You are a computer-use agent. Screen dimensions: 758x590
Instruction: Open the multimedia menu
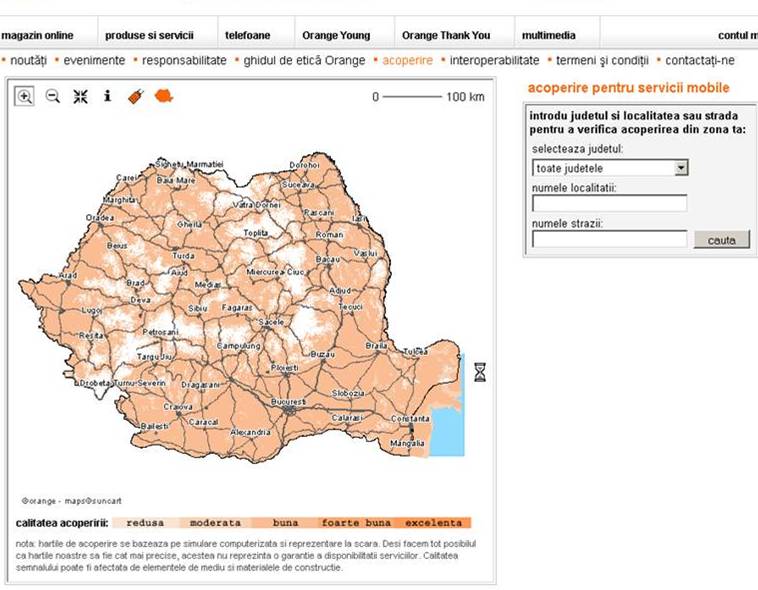pyautogui.click(x=549, y=35)
